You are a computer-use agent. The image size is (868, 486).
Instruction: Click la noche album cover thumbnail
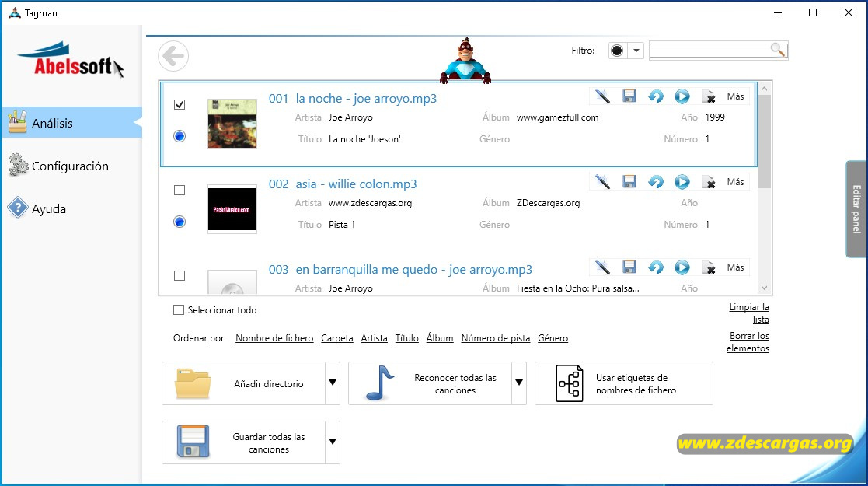[x=232, y=123]
